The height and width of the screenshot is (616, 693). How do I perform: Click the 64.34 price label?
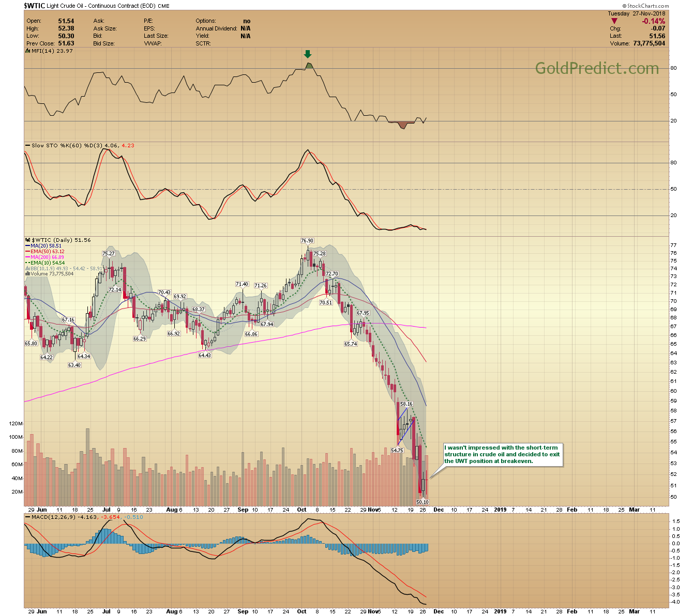(84, 357)
